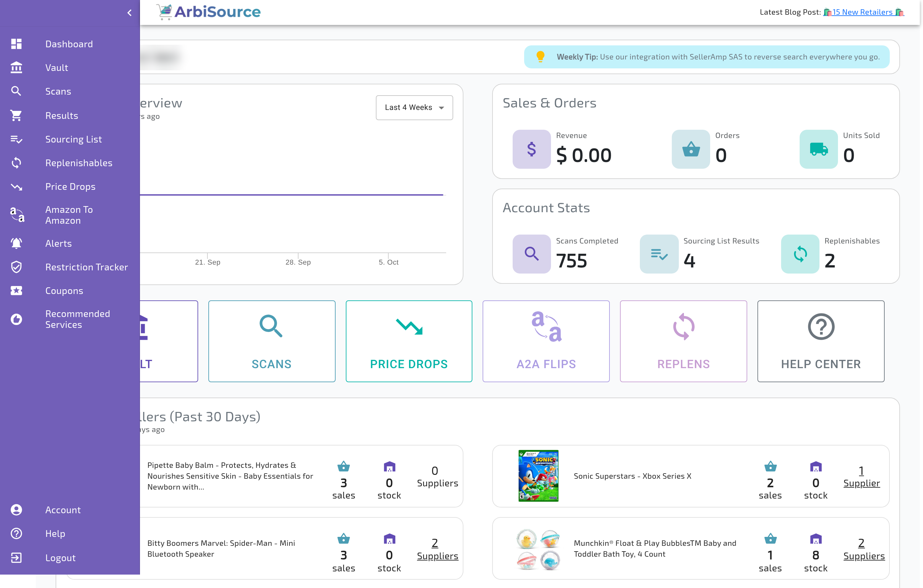Click the Replenishables stat icon tile
The width and height of the screenshot is (923, 588).
(x=800, y=254)
